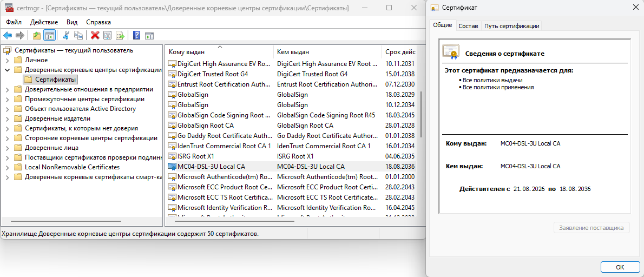Click certificate icon of Microsoft Identity Verification row

click(x=172, y=208)
